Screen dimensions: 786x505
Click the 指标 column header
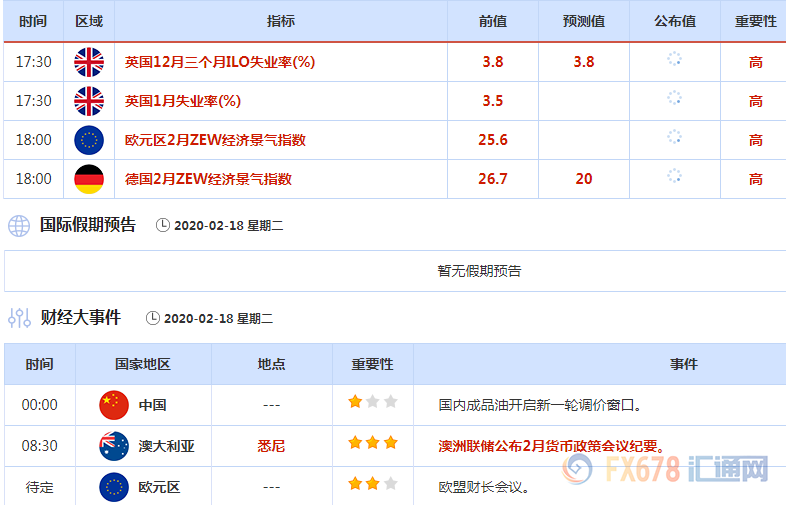(281, 21)
